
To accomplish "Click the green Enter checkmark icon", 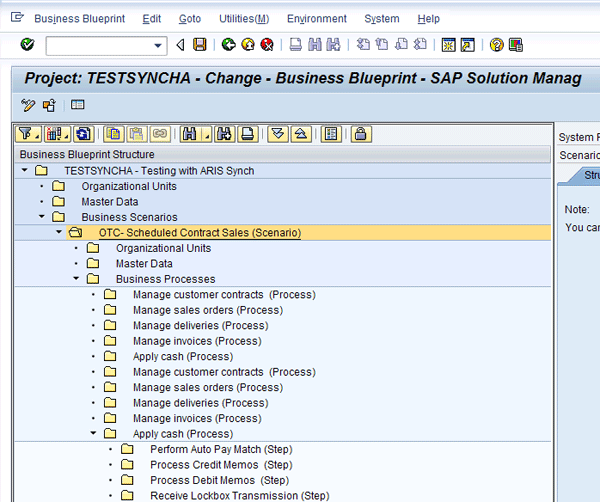I will (27, 45).
